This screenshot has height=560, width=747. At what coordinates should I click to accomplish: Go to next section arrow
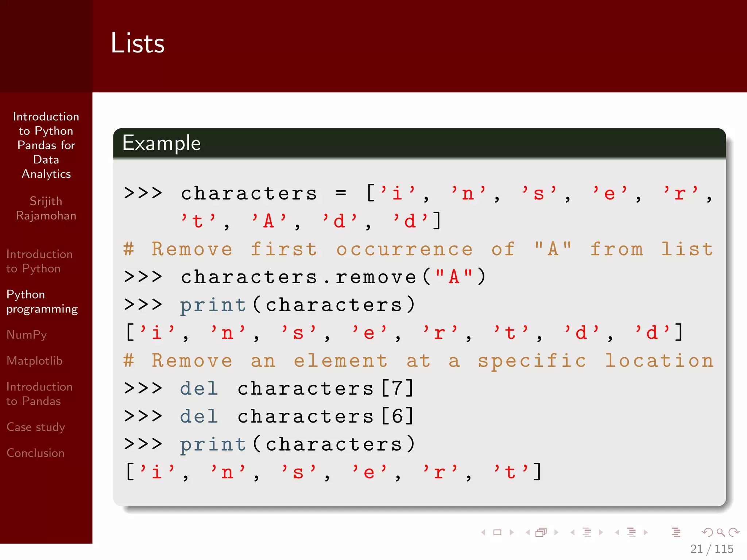(646, 532)
